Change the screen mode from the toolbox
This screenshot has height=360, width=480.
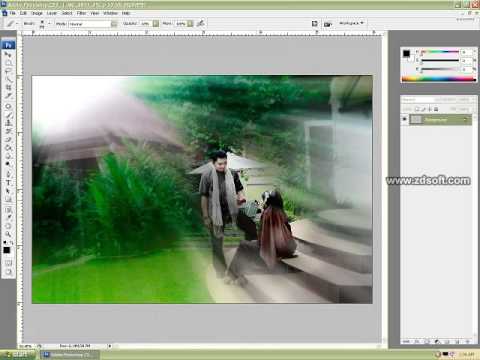(x=8, y=272)
